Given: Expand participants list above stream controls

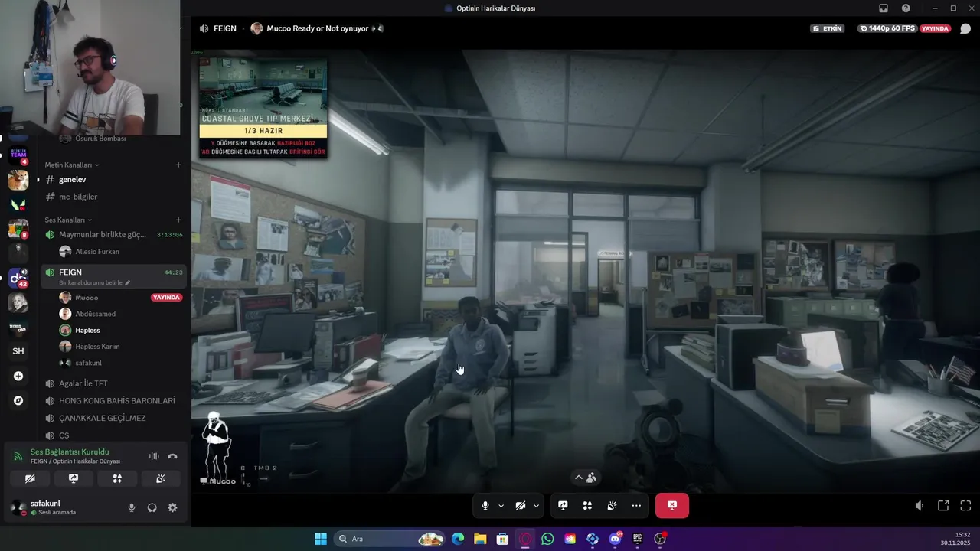Looking at the screenshot, I should pos(586,478).
